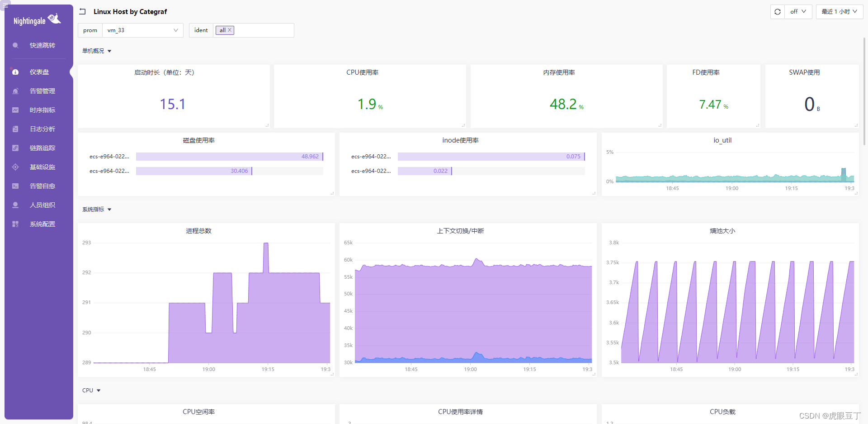
Task: Click the 0.075 inode usage bar
Action: pos(491,157)
